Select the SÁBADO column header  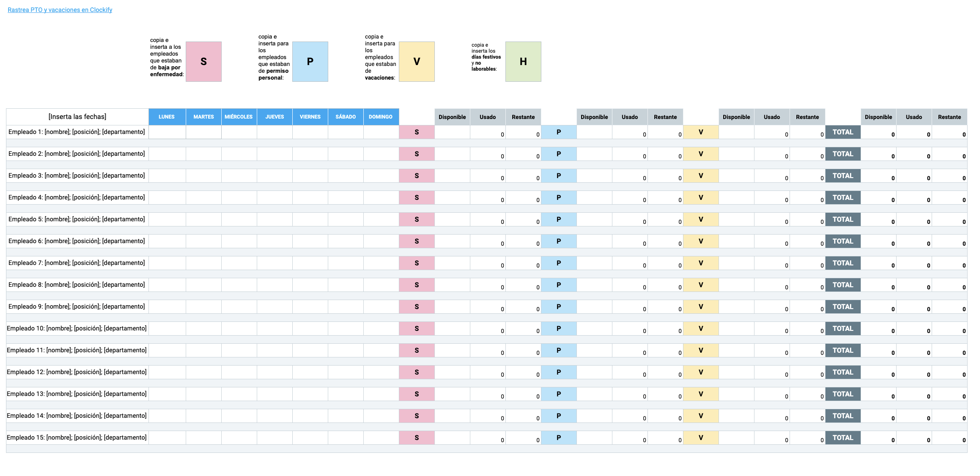[346, 117]
